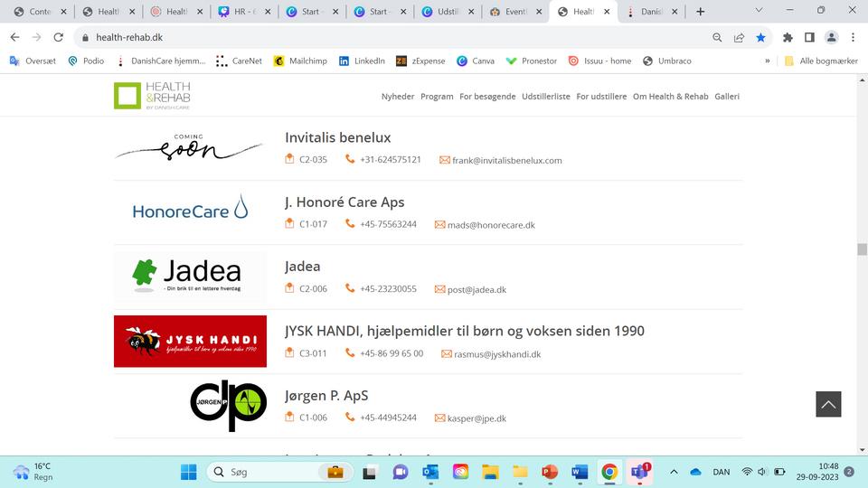Click the phone icon beside +45-44945244
This screenshot has height=488, width=868.
click(350, 418)
